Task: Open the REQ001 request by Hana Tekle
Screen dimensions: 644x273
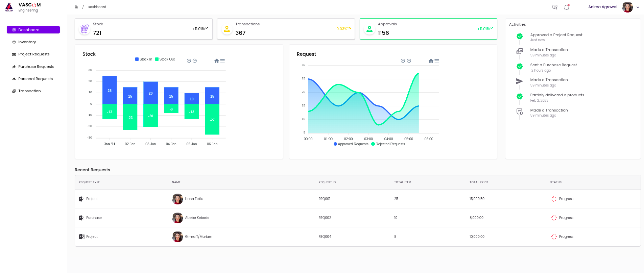Action: tap(324, 199)
